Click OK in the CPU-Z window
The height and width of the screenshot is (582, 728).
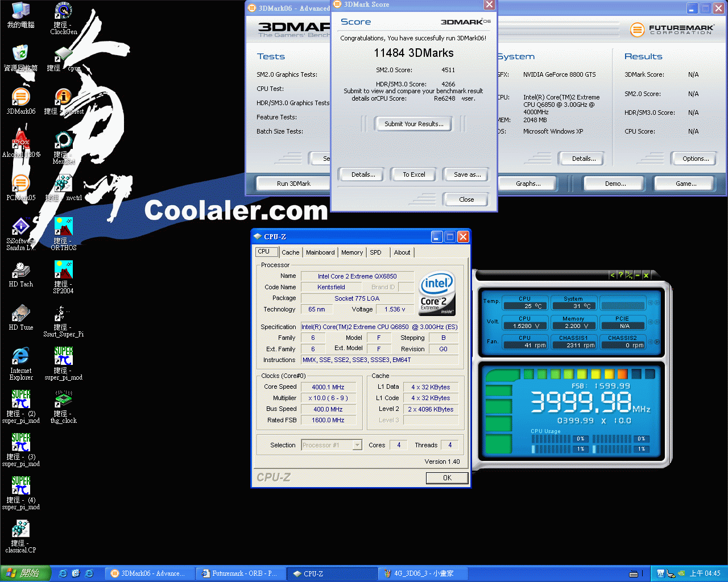click(447, 478)
